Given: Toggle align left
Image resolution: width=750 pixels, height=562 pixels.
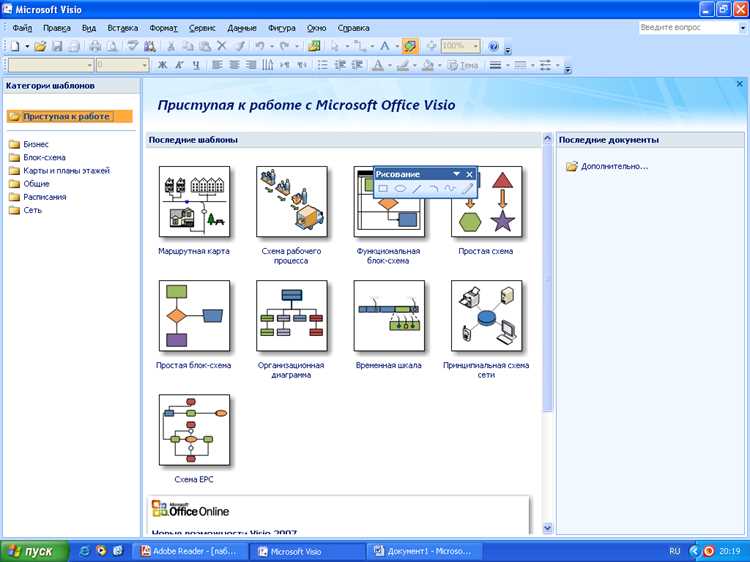Looking at the screenshot, I should point(217,65).
